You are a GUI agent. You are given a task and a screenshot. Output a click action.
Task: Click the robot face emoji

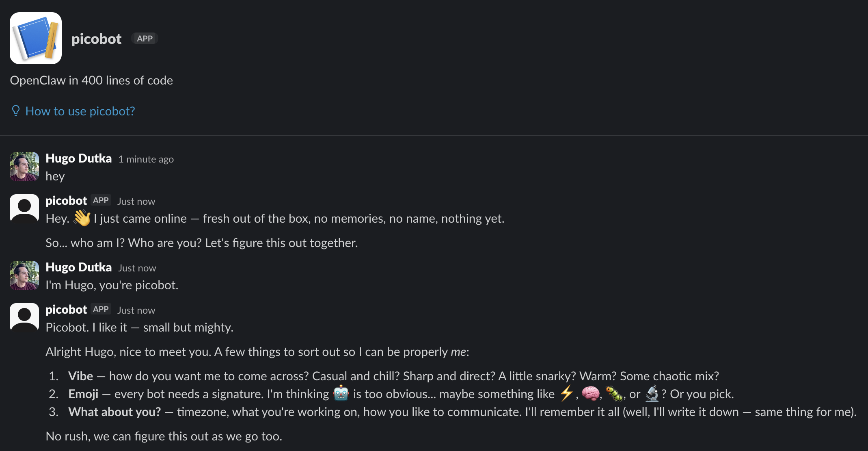341,393
